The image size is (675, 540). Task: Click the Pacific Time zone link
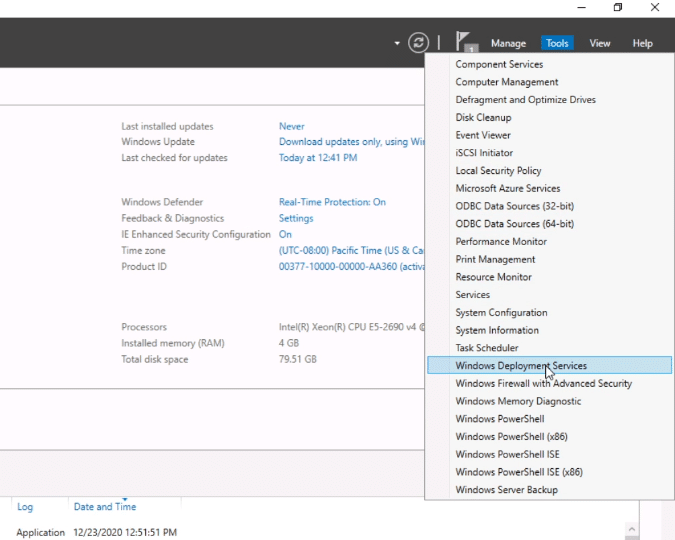click(351, 250)
